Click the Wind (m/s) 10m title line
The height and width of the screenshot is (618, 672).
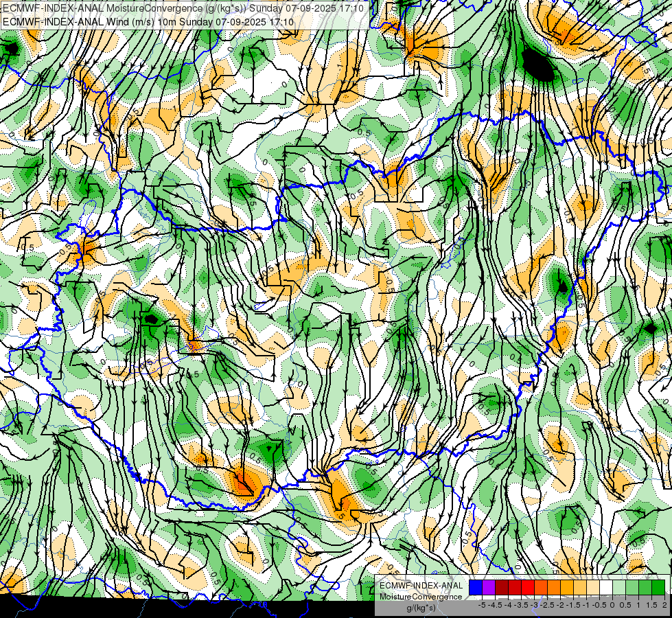point(148,21)
